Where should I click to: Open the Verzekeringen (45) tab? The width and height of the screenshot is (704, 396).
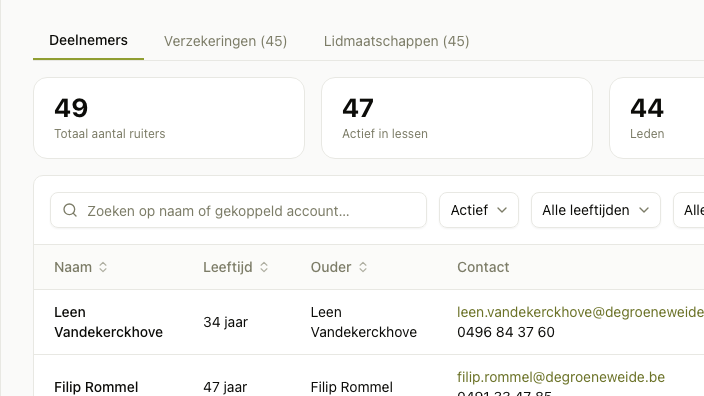225,41
